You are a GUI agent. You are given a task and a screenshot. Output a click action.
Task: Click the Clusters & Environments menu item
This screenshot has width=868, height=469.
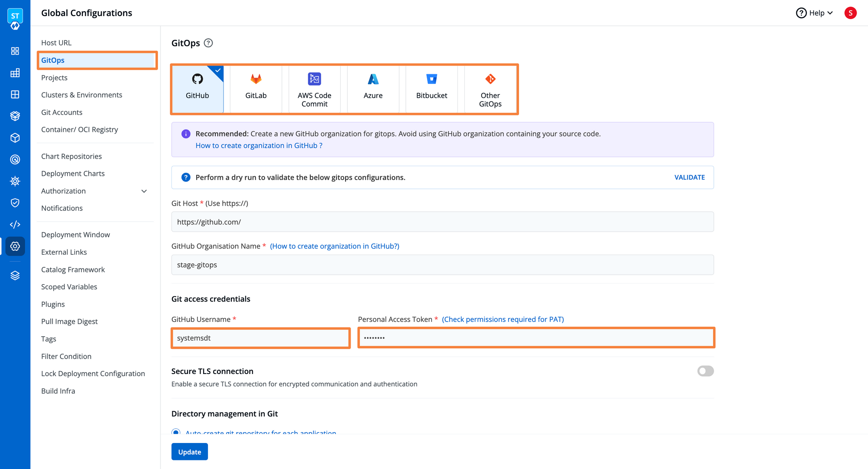pyautogui.click(x=82, y=94)
